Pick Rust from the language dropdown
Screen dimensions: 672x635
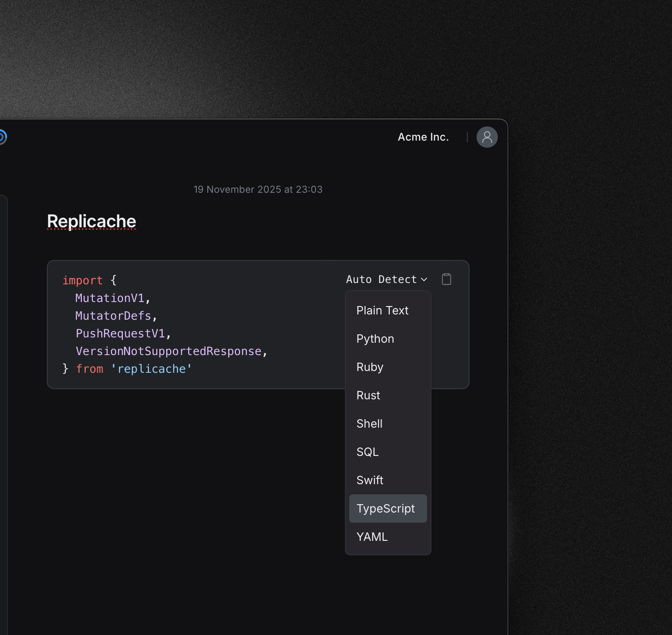[368, 395]
